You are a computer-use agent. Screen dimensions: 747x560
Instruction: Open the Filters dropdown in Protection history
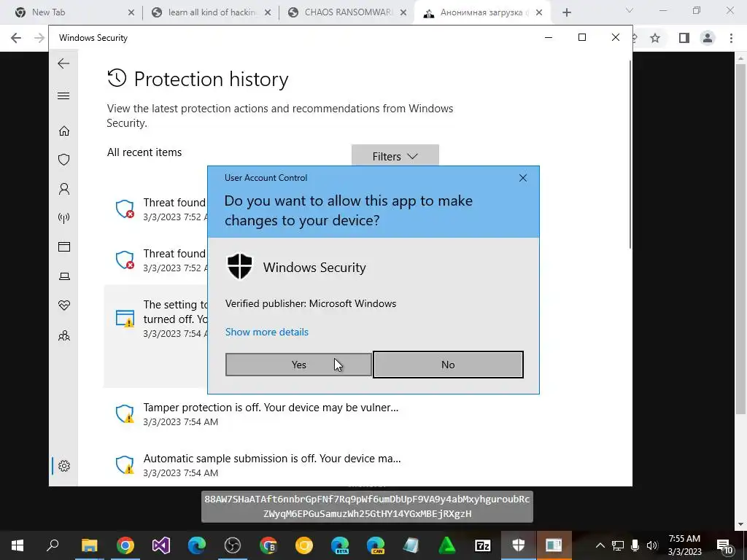tap(395, 156)
